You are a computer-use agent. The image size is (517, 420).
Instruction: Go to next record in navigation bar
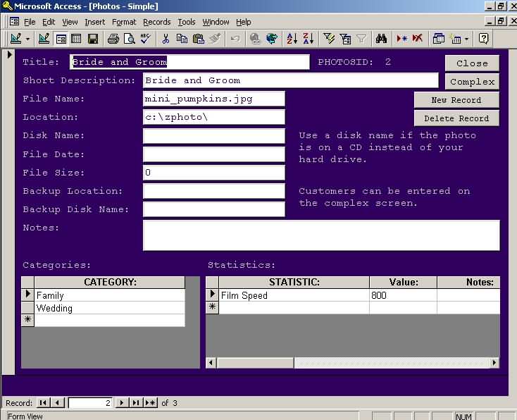point(122,402)
